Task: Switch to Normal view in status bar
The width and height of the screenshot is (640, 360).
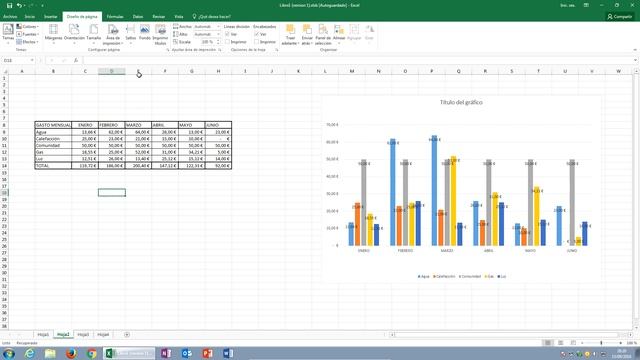Action: point(548,343)
